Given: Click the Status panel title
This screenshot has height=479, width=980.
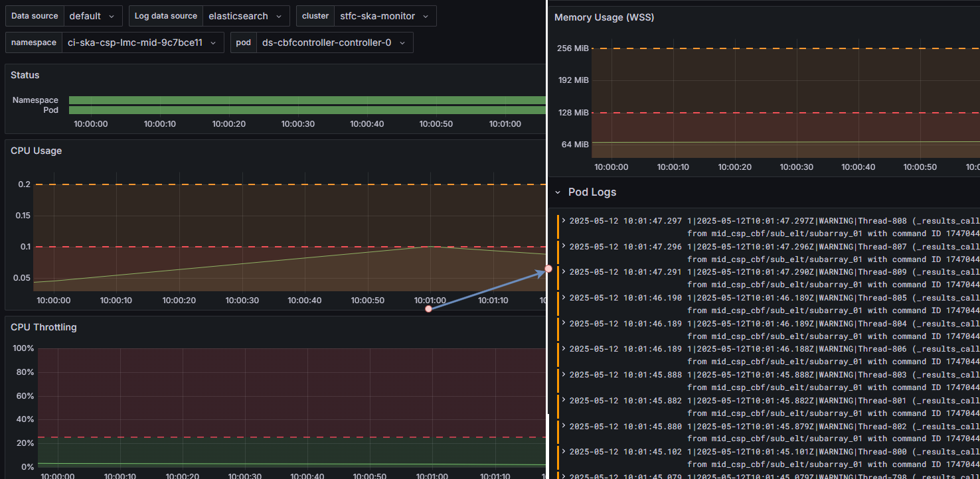Looking at the screenshot, I should (x=25, y=75).
